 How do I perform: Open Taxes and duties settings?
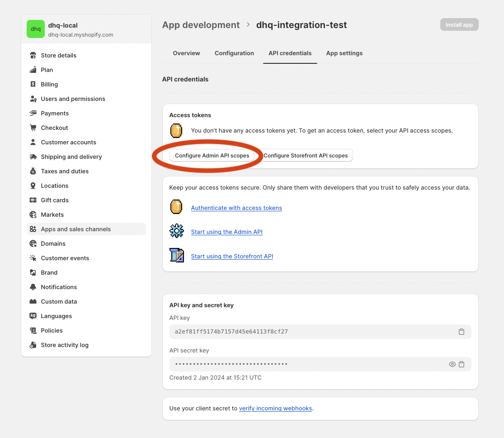pos(86,171)
